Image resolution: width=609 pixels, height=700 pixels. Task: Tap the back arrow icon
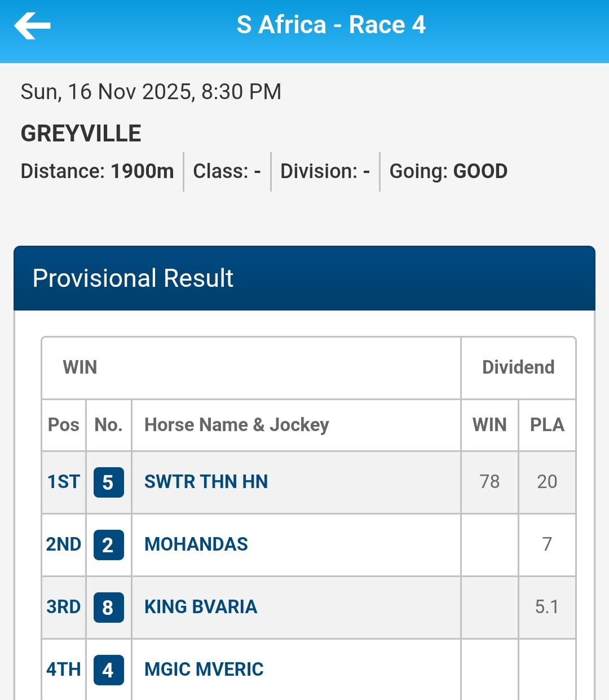(33, 26)
